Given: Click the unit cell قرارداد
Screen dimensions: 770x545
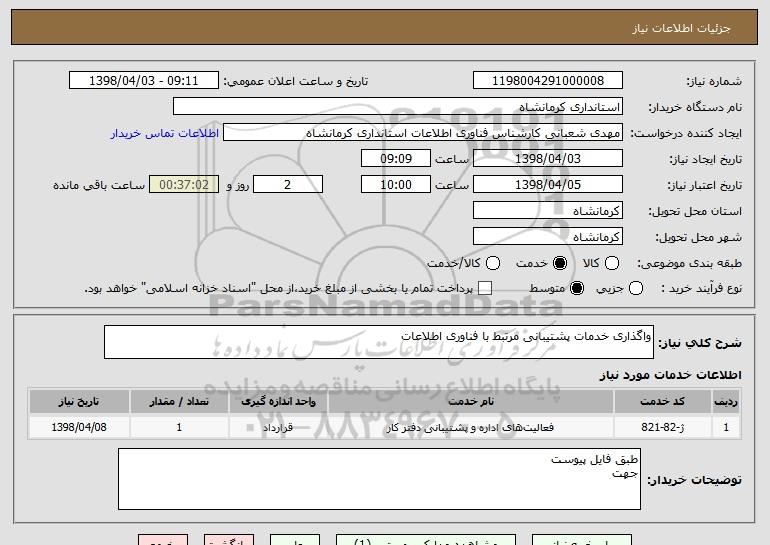Looking at the screenshot, I should pos(278,427).
